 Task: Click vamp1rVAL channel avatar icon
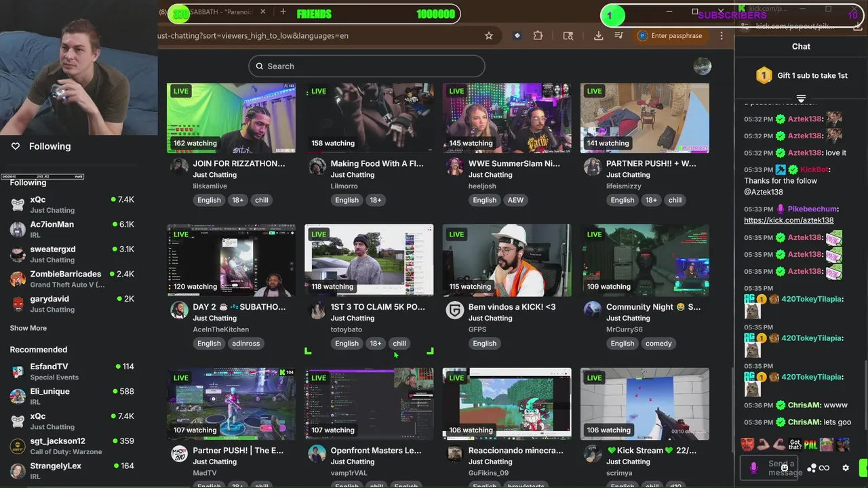[x=317, y=453]
